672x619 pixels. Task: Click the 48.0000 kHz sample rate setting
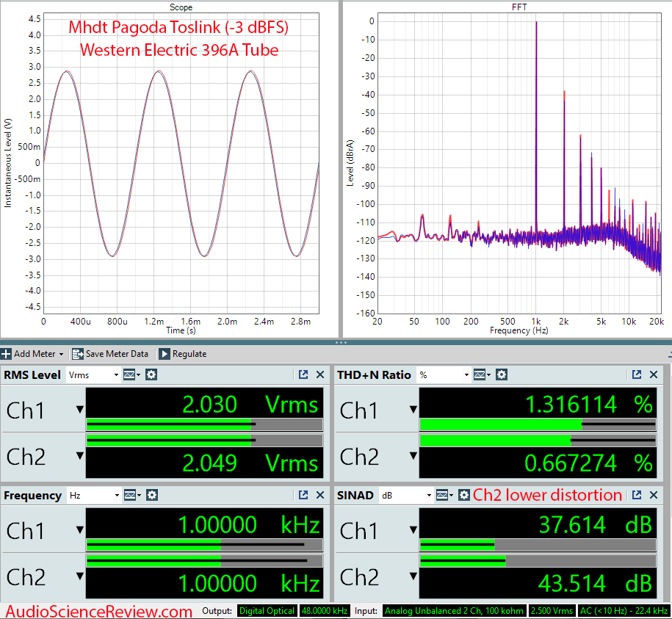pyautogui.click(x=325, y=611)
